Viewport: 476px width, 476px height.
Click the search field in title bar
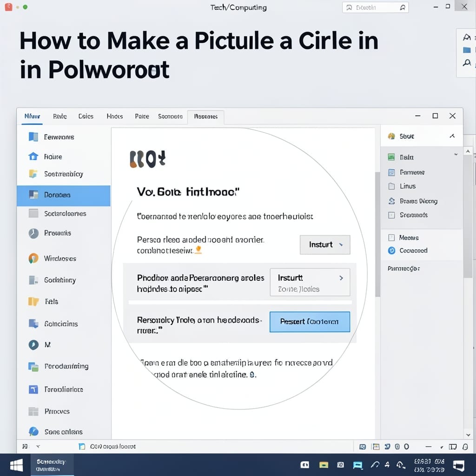click(x=375, y=7)
